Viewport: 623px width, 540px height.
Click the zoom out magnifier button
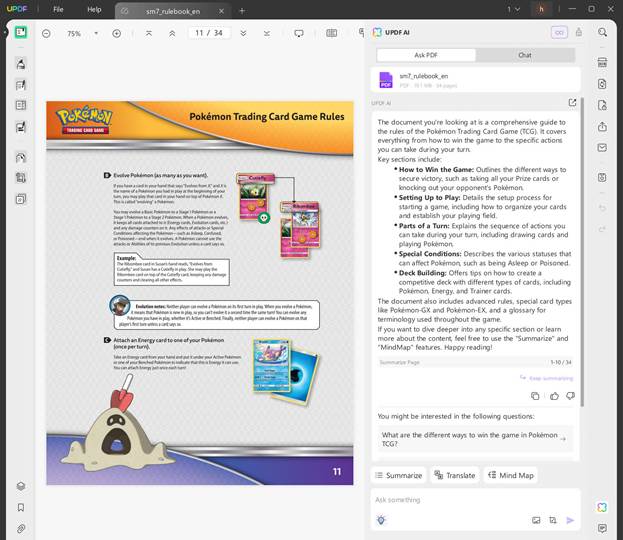click(x=47, y=33)
